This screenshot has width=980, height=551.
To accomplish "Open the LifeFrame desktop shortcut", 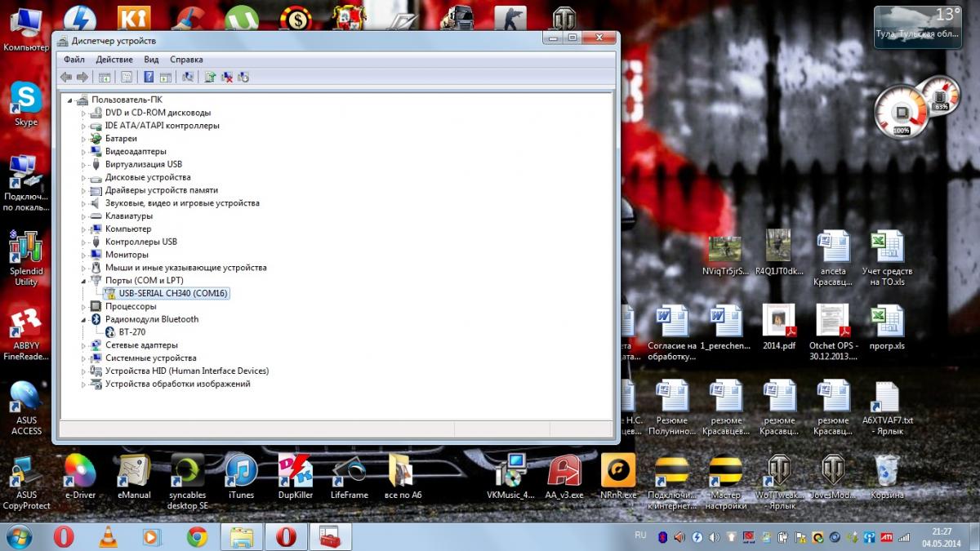I will point(349,477).
